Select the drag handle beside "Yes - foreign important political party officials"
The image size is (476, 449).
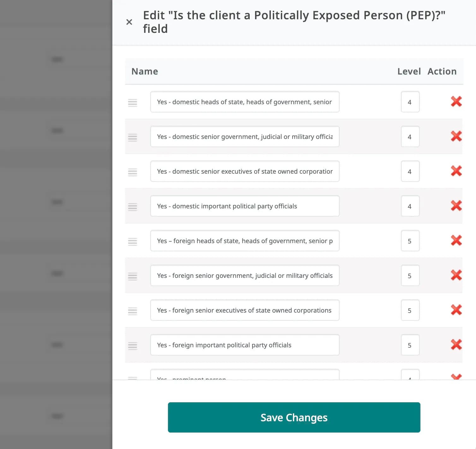point(133,346)
